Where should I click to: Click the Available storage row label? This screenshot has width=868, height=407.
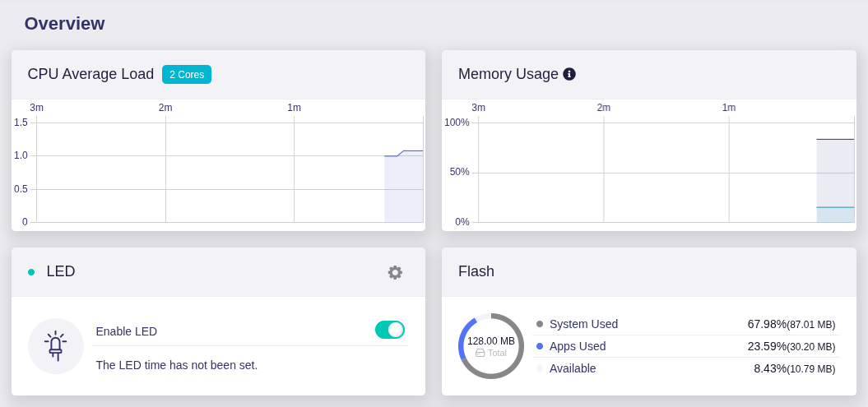(x=573, y=368)
